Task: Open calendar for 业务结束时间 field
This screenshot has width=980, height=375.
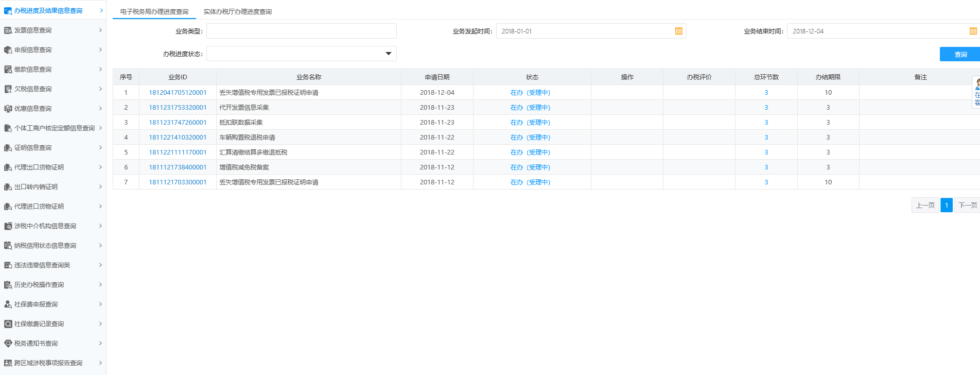Action: point(973,31)
